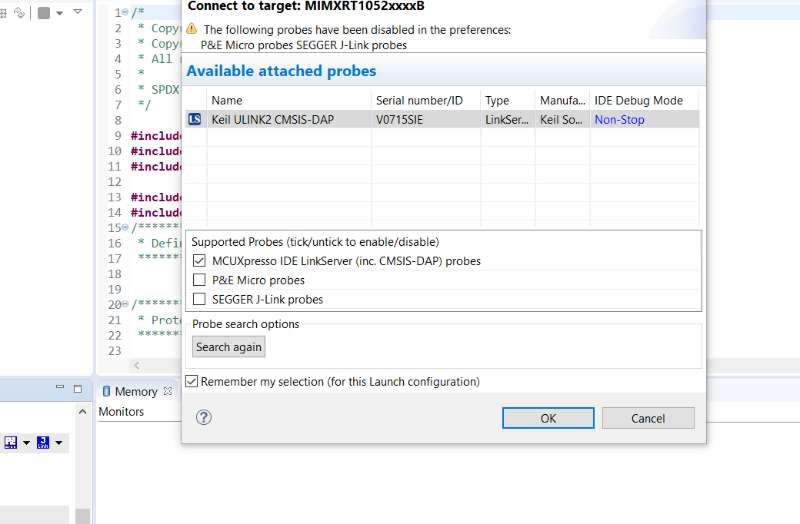Viewport: 800px width, 524px height.
Task: Enable SEGGER J-Link probes checkbox
Action: (199, 299)
